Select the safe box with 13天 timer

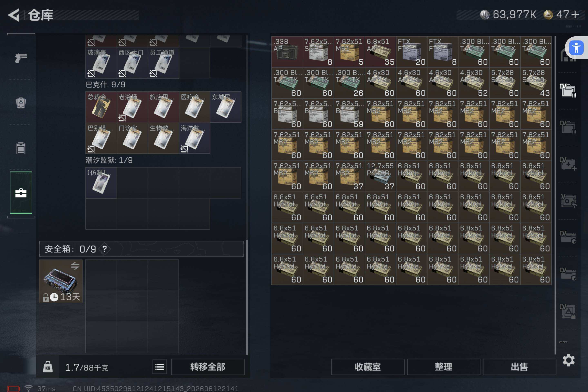click(x=61, y=281)
